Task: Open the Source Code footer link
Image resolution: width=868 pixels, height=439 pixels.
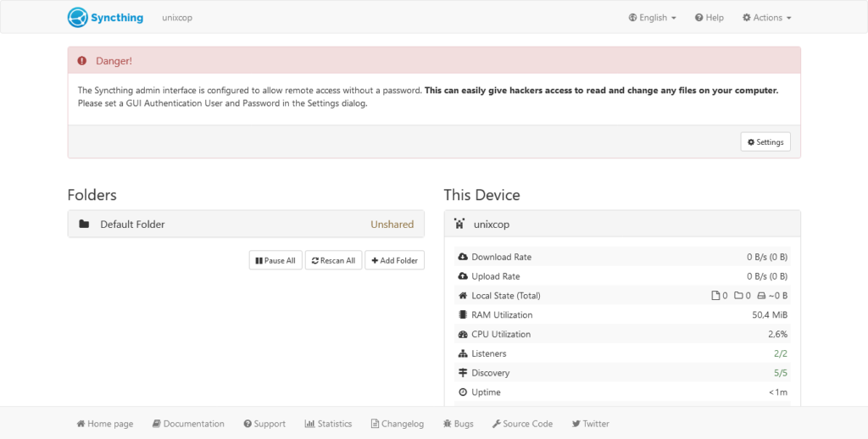Action: tap(522, 424)
